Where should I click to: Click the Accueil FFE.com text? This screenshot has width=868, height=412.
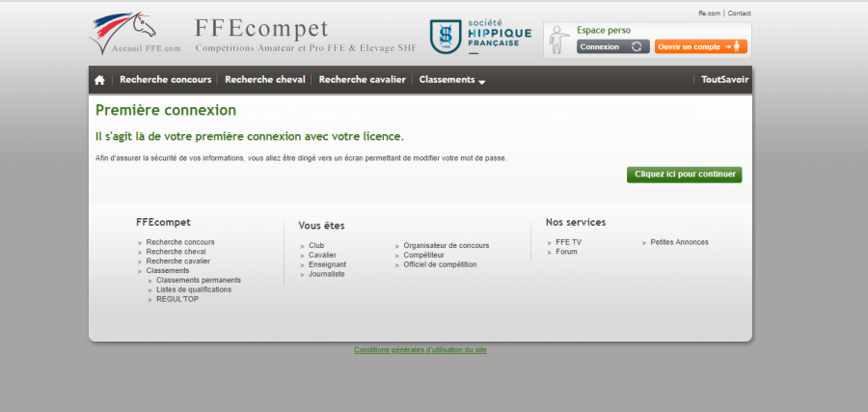(x=147, y=48)
